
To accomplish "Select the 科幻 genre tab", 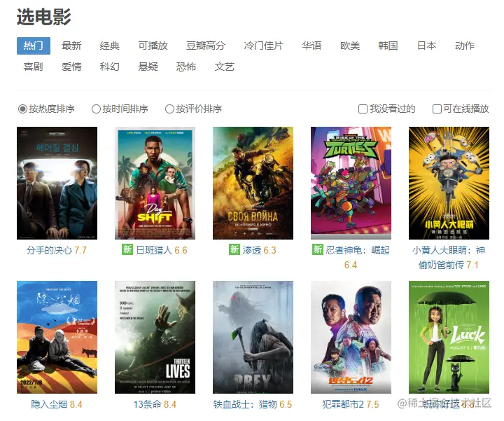I will [x=110, y=67].
